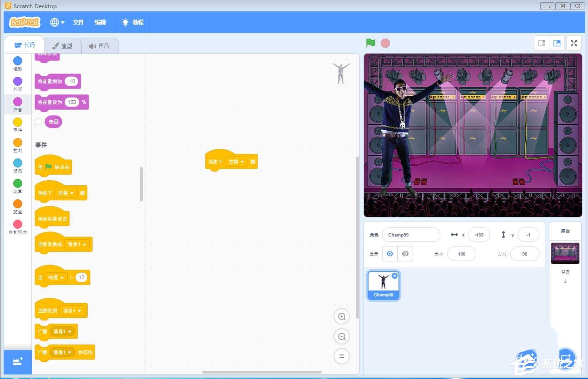Viewport: 588px width, 379px height.
Task: Show the sprite with the eye icon
Action: tap(389, 254)
